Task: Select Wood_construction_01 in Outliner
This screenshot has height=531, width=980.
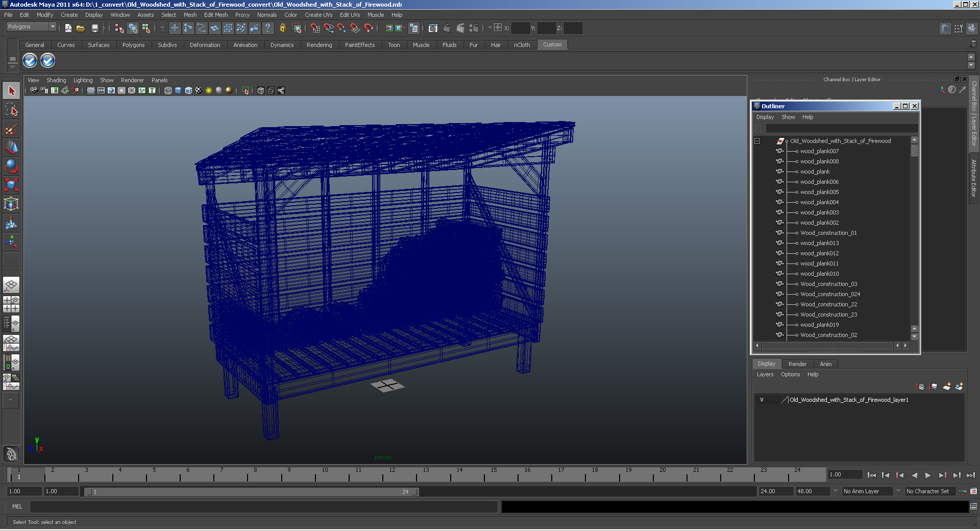Action: click(828, 233)
